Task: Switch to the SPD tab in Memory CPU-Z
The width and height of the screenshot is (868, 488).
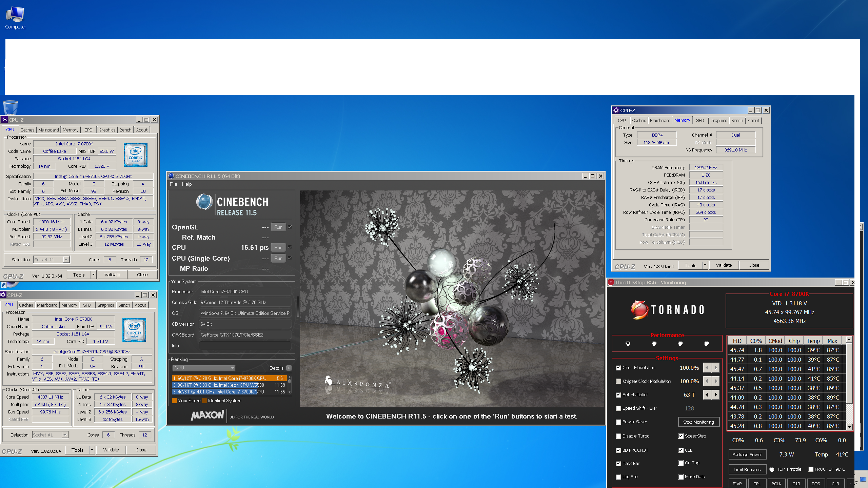Action: tap(700, 121)
